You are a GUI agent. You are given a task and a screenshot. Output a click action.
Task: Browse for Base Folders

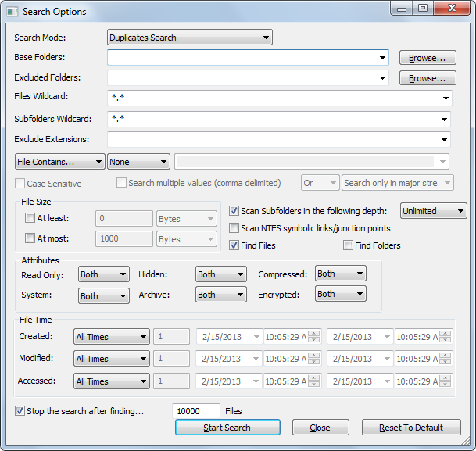coord(428,58)
